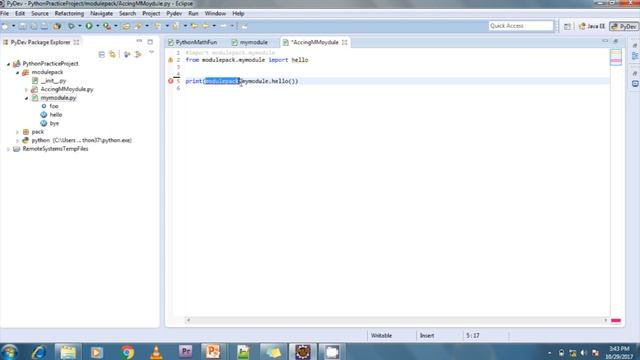Expand the pack package node
Screen dimensions: 640x360
(x=18, y=132)
